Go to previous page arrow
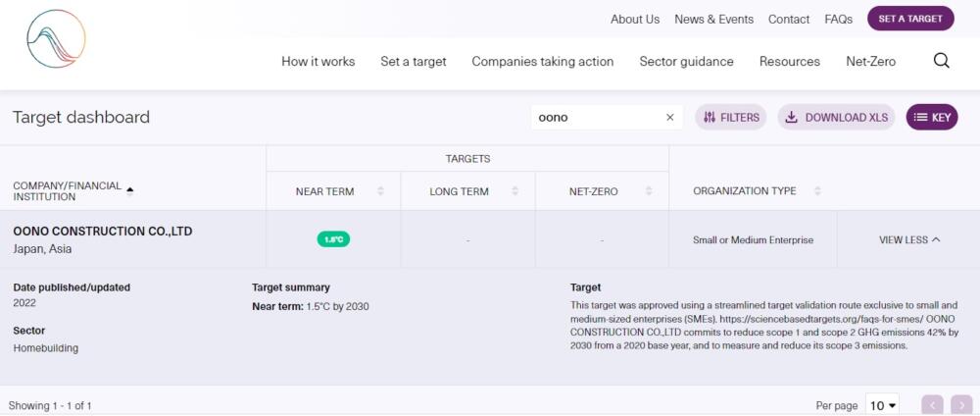The image size is (980, 416). 932,405
